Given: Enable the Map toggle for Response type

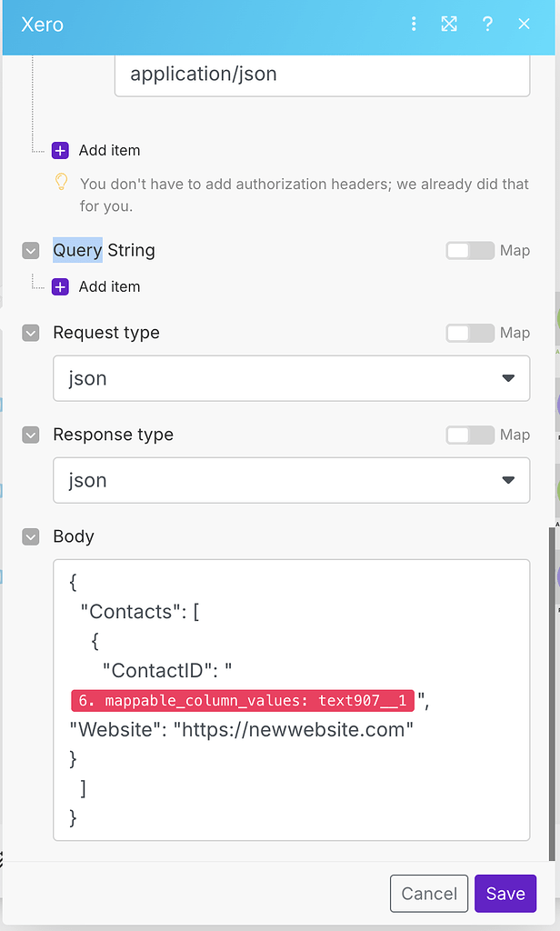Looking at the screenshot, I should click(x=469, y=435).
